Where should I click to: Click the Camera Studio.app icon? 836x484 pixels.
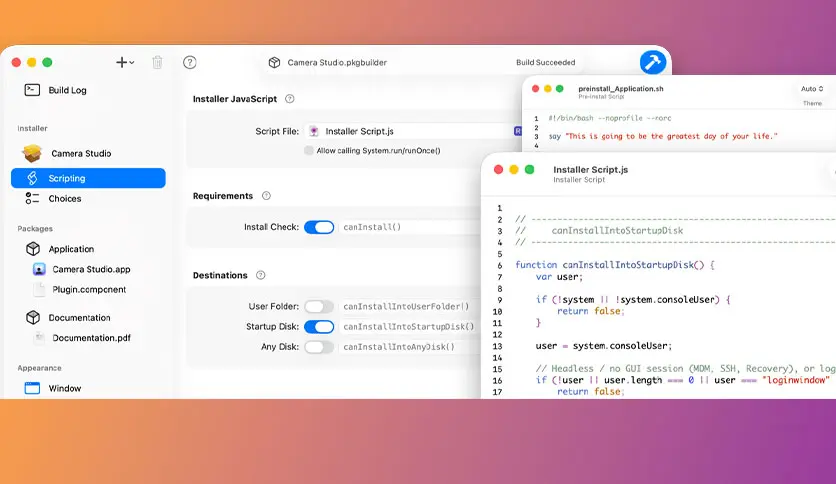click(39, 269)
